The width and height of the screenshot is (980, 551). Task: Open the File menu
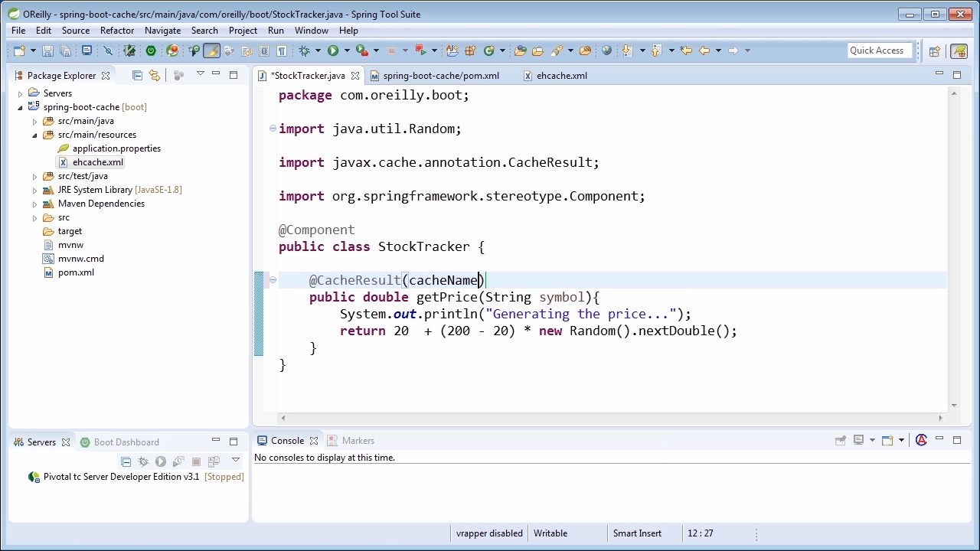coord(18,31)
